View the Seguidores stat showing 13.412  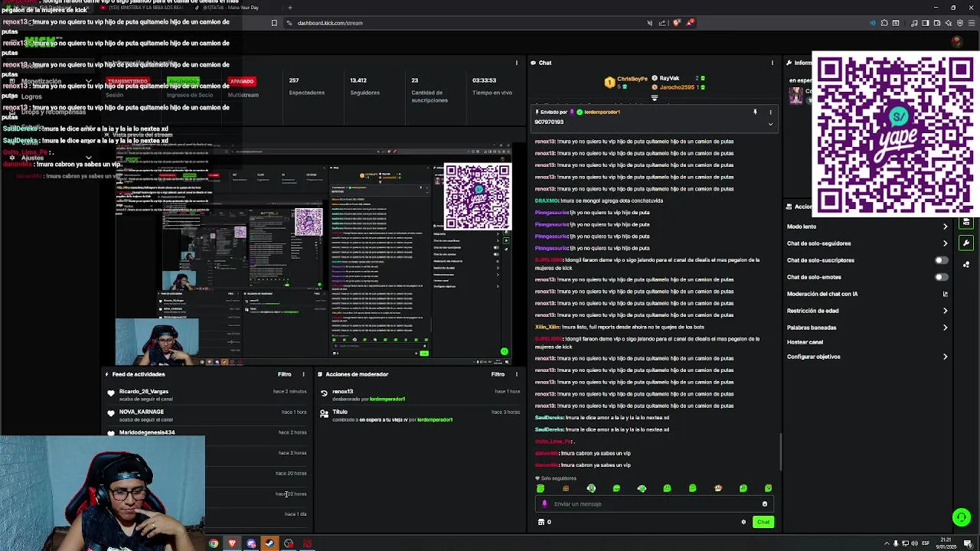coord(364,86)
